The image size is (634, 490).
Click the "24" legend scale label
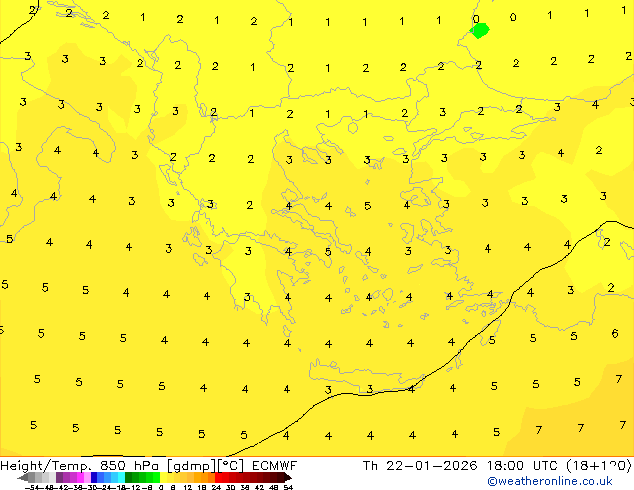point(216,487)
